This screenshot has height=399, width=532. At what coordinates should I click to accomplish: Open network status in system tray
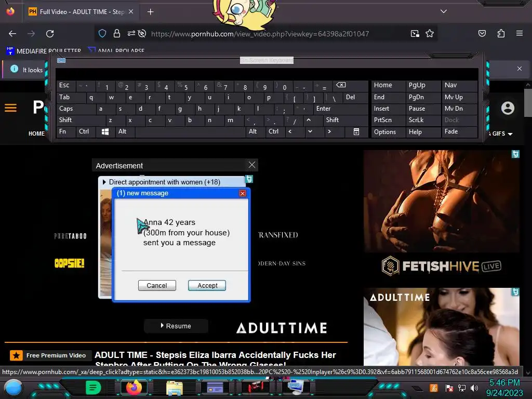coord(461,388)
